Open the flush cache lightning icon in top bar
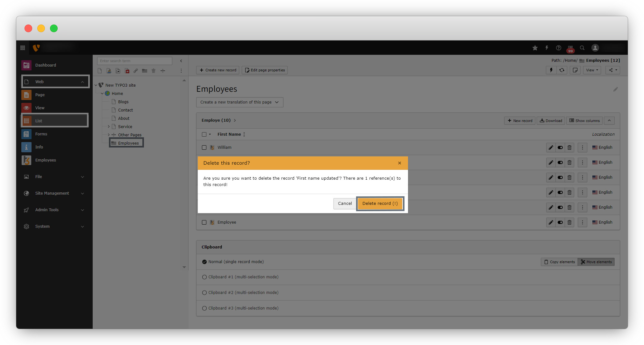 547,48
